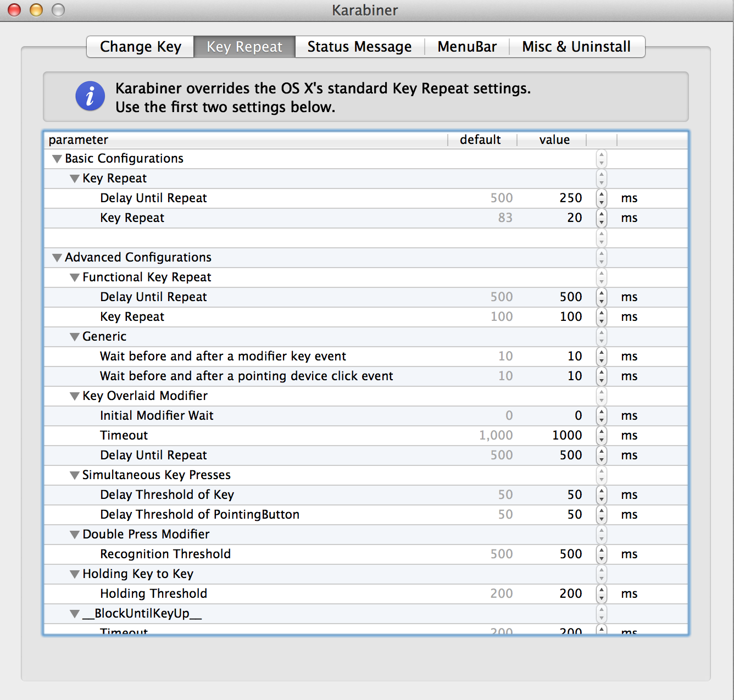Select the Key Repeat tab

(244, 47)
